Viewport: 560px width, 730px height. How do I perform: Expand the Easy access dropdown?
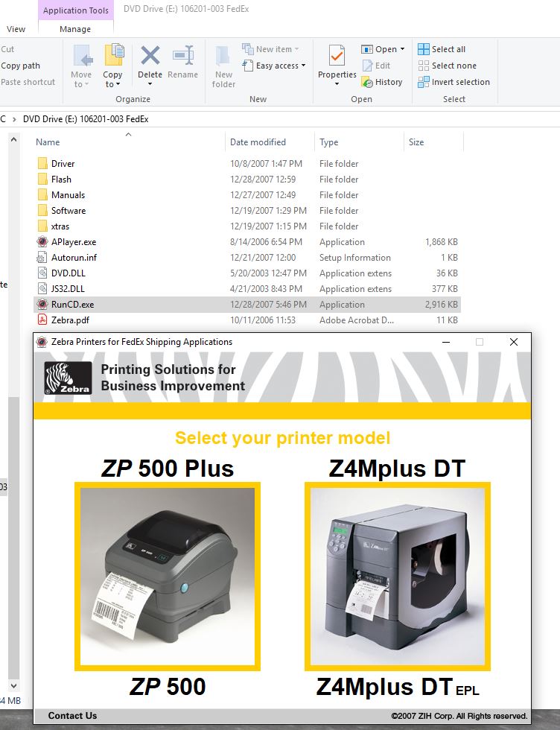304,66
